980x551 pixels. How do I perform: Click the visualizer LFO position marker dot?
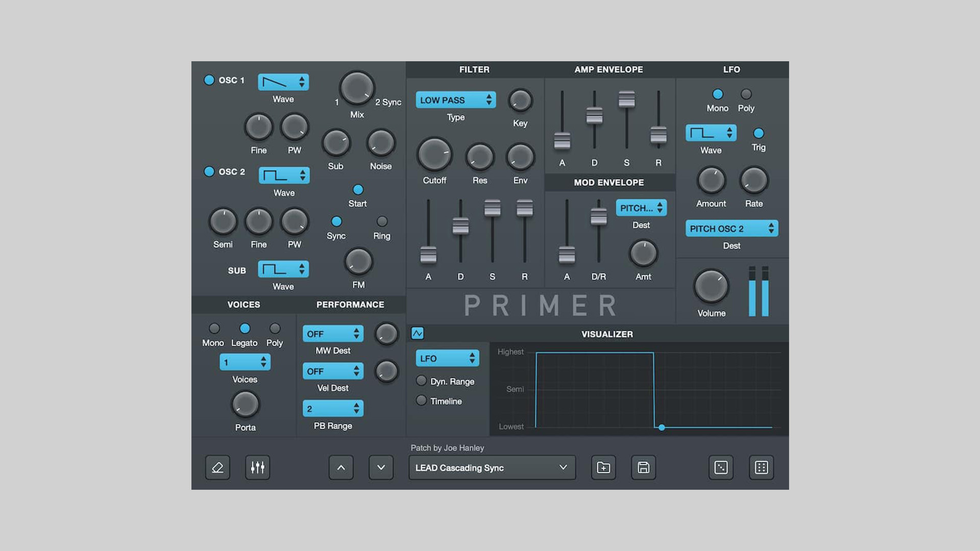(x=661, y=428)
